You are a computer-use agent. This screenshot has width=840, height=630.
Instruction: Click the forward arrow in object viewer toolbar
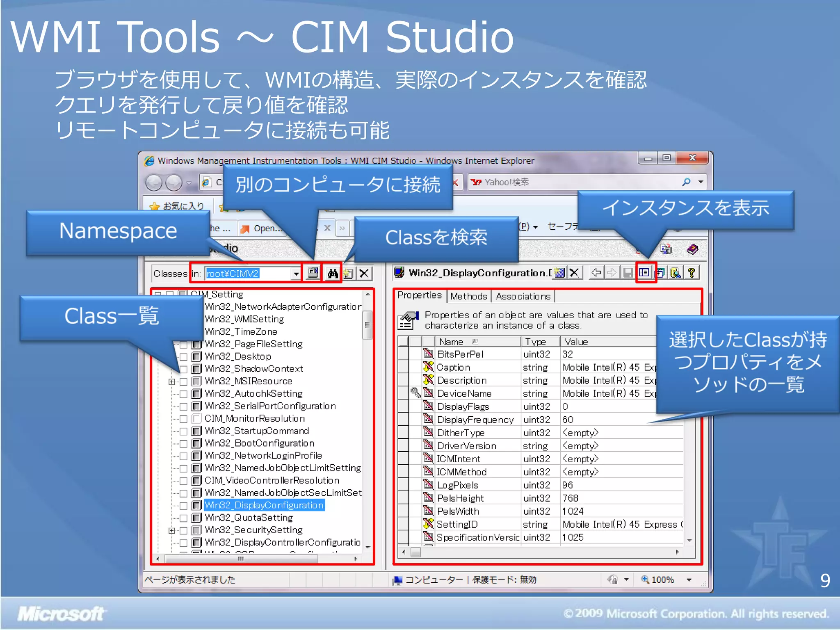[x=612, y=273]
